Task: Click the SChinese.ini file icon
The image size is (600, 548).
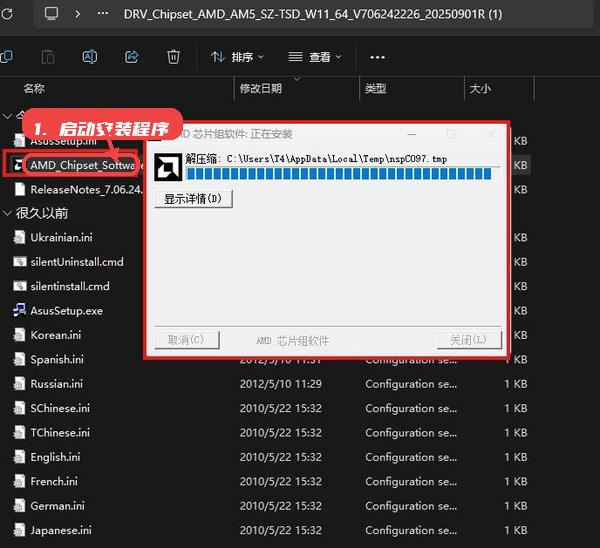Action: coord(20,408)
